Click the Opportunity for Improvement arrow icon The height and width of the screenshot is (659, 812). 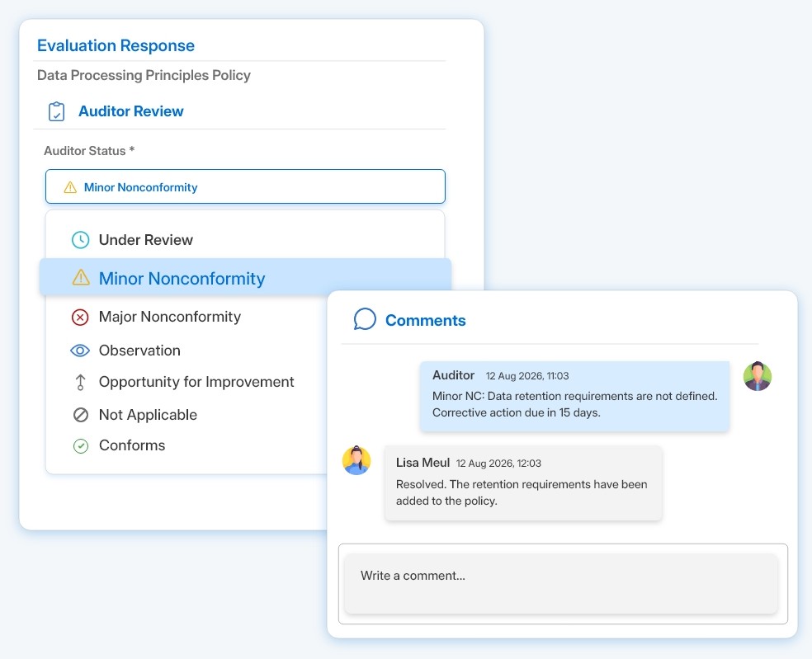tap(80, 382)
